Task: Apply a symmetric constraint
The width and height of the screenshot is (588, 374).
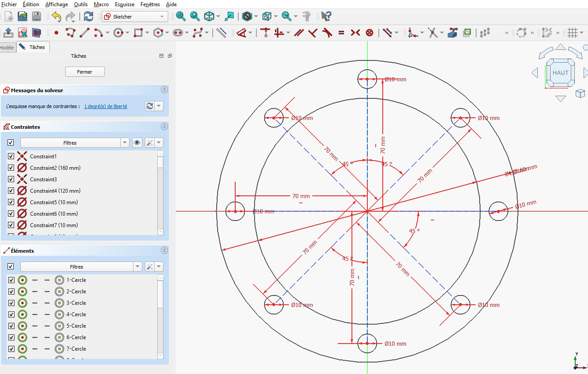Action: pos(356,33)
